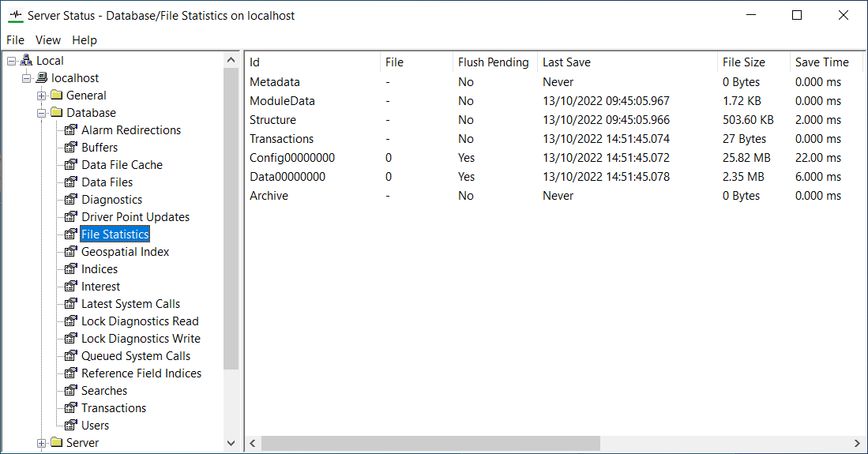Image resolution: width=868 pixels, height=454 pixels.
Task: Click the Alarm Redirections tree icon
Action: 71,130
